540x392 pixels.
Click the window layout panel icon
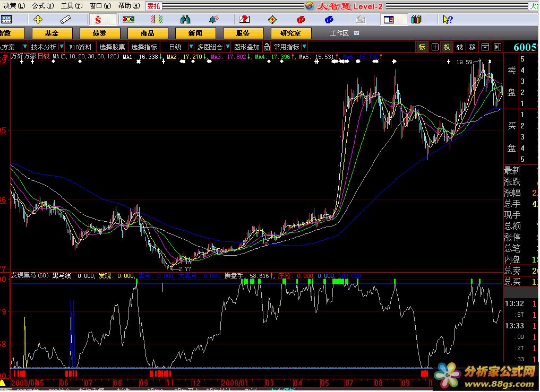[x=389, y=20]
